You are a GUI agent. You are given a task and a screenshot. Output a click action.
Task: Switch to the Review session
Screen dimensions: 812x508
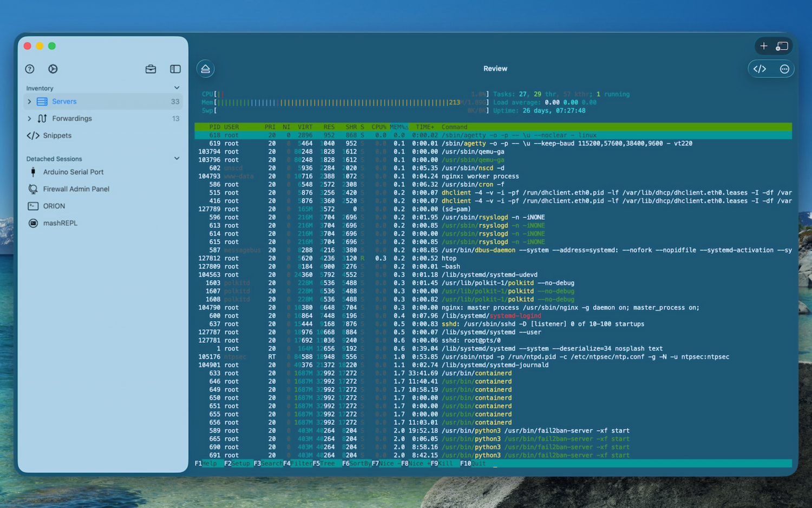point(495,68)
